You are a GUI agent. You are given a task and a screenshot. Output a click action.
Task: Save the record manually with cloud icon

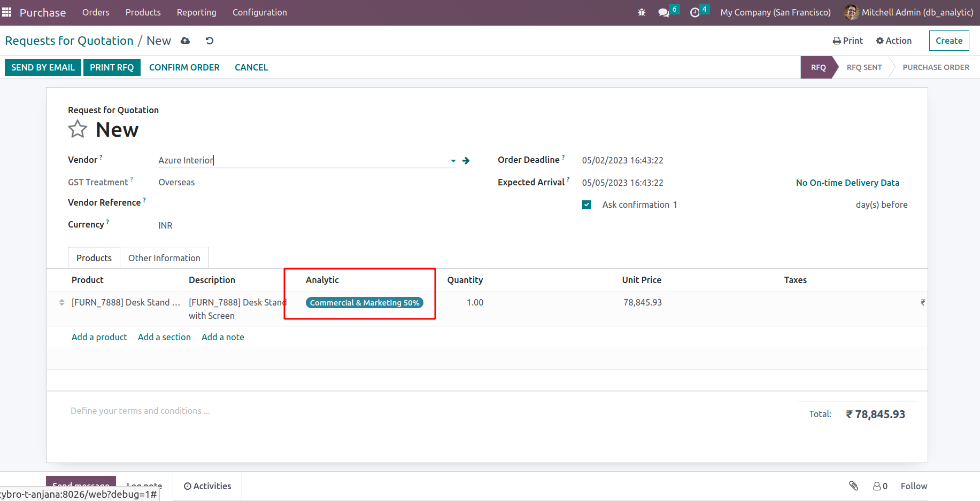point(186,41)
